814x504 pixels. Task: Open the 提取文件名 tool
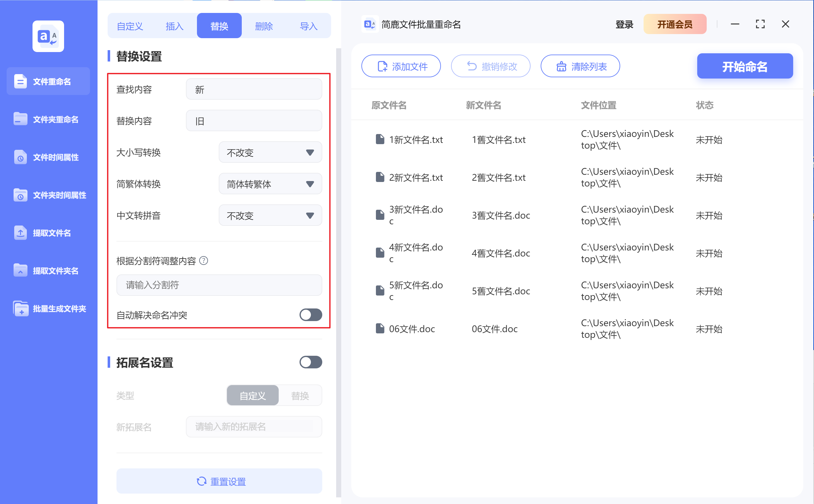click(48, 233)
